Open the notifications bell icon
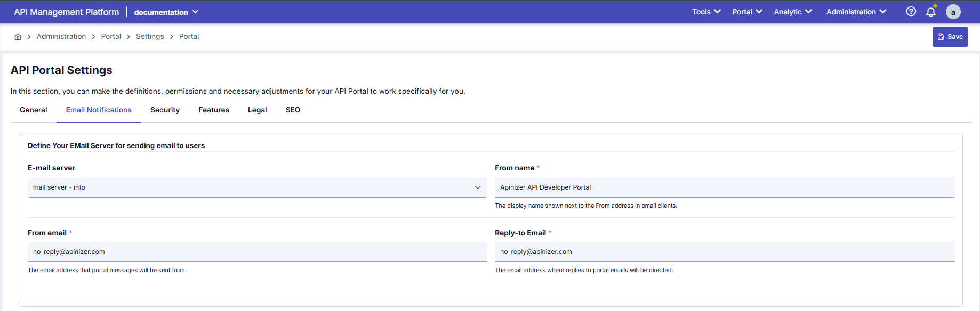Screen dimensions: 980x311 931,12
